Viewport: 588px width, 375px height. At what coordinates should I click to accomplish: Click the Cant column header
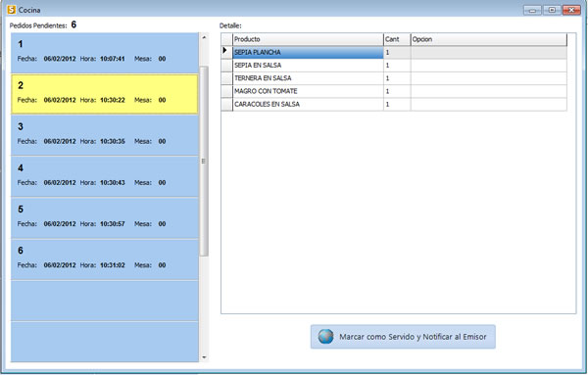tap(397, 39)
